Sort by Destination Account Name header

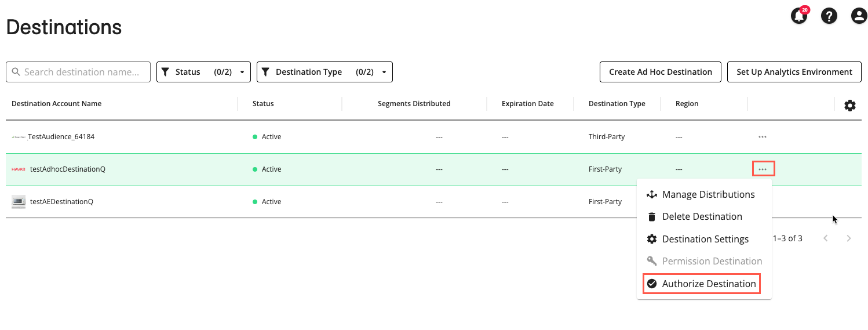pyautogui.click(x=57, y=104)
